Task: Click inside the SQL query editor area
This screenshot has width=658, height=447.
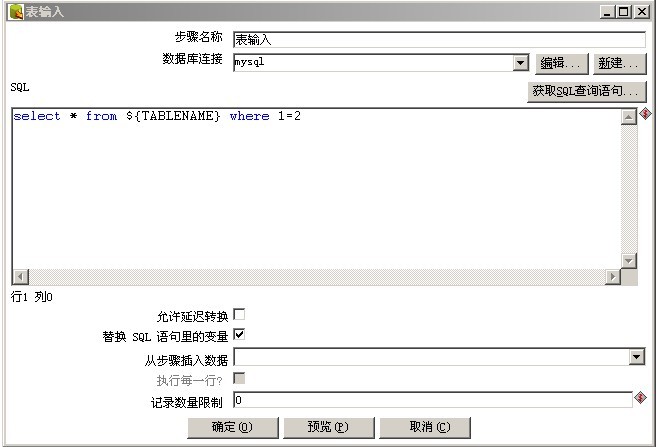Action: click(316, 189)
